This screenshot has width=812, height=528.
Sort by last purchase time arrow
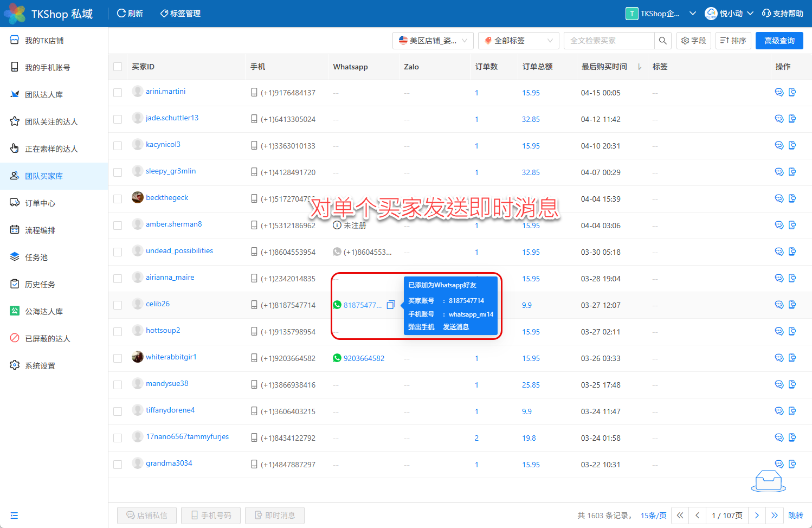[640, 67]
